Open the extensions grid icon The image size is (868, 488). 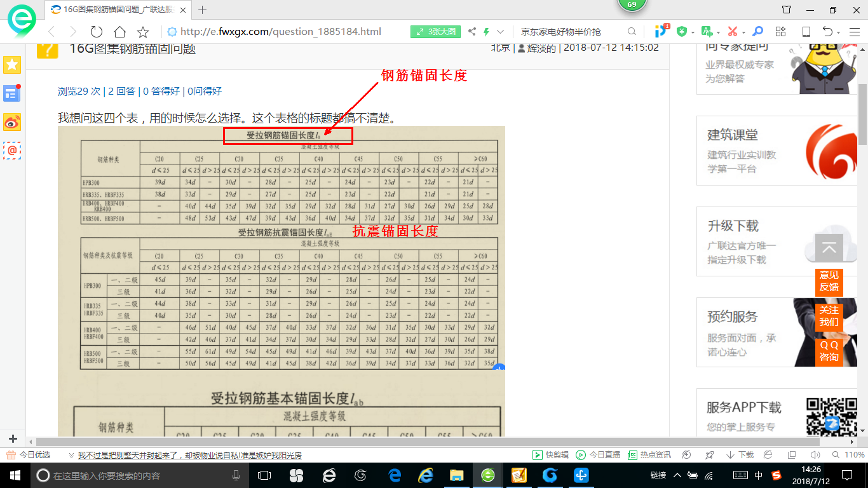pos(781,31)
